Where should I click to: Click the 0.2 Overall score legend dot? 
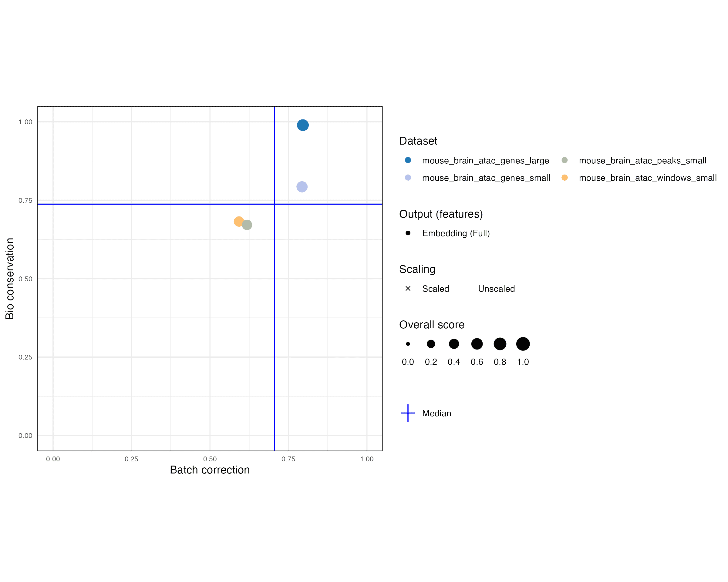pyautogui.click(x=431, y=344)
